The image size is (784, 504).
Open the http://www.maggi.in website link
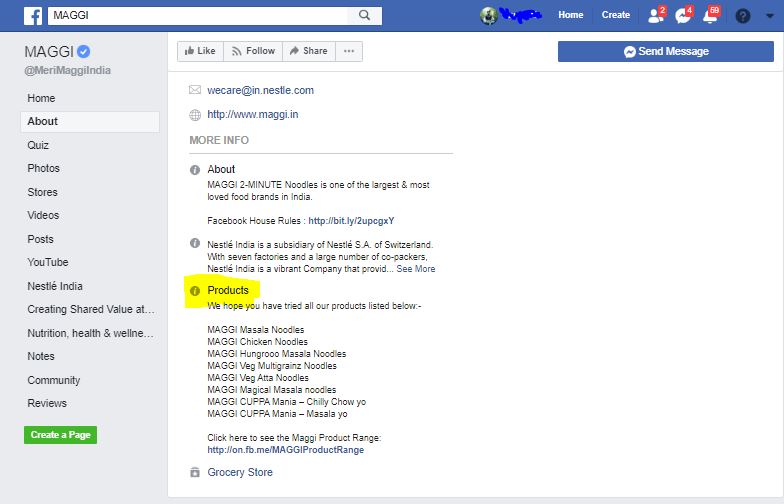(x=252, y=114)
